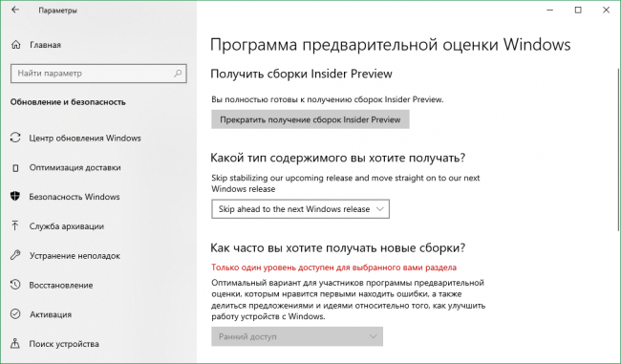Click the Find my device icon
The height and width of the screenshot is (364, 621).
coord(15,343)
